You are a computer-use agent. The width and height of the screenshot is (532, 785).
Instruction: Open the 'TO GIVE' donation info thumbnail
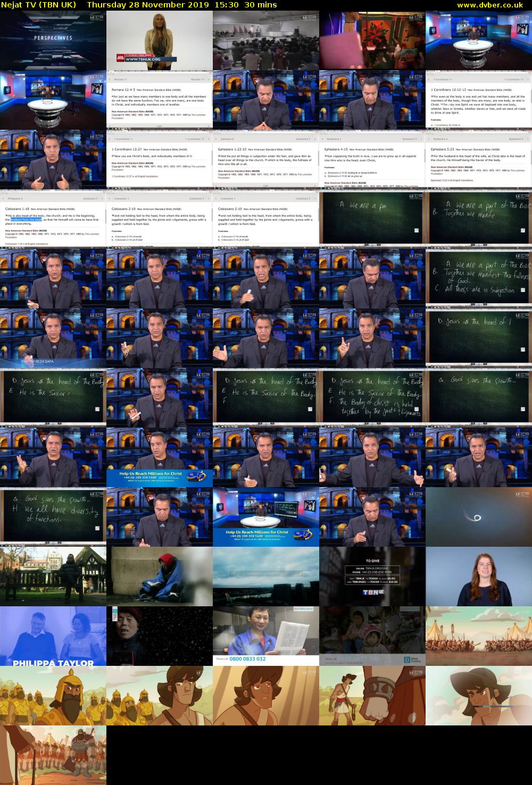coord(372,576)
